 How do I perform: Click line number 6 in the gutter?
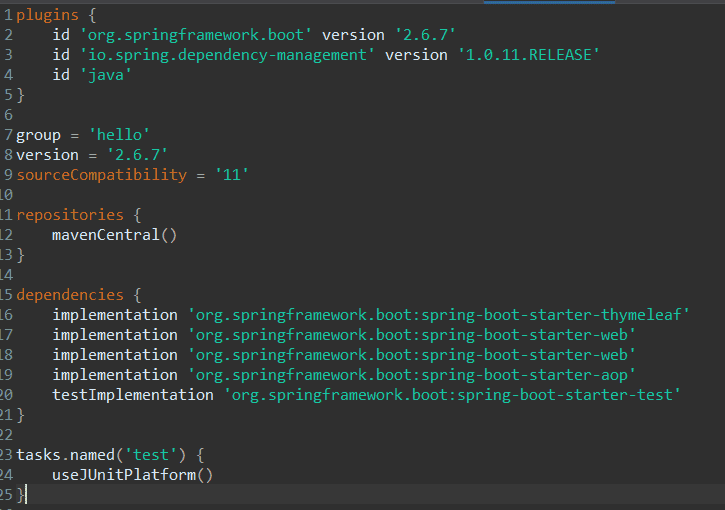click(x=8, y=115)
